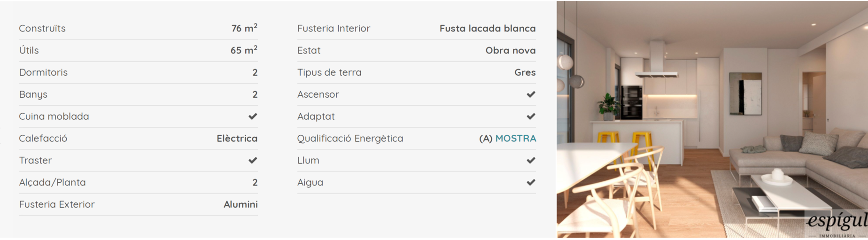Click the Elèctrica heating value
The width and height of the screenshot is (868, 240).
[237, 138]
